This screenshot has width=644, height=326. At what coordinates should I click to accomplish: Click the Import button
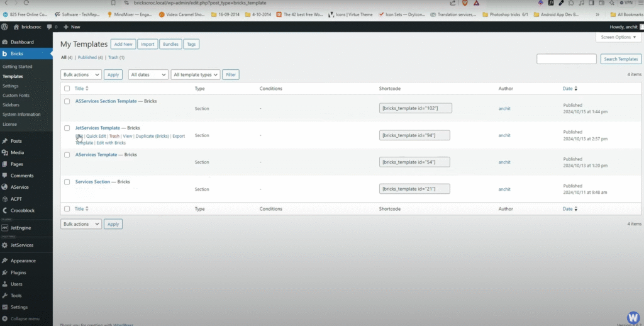147,44
